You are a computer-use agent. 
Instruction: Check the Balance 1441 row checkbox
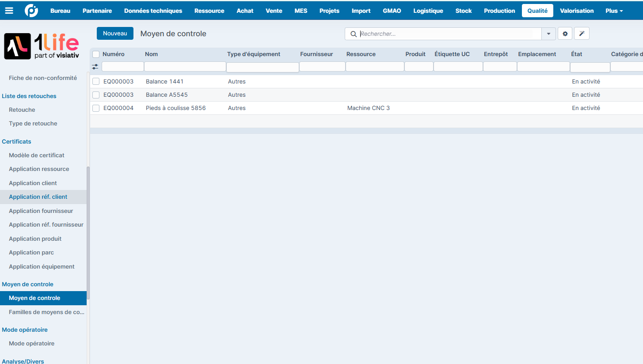(96, 81)
